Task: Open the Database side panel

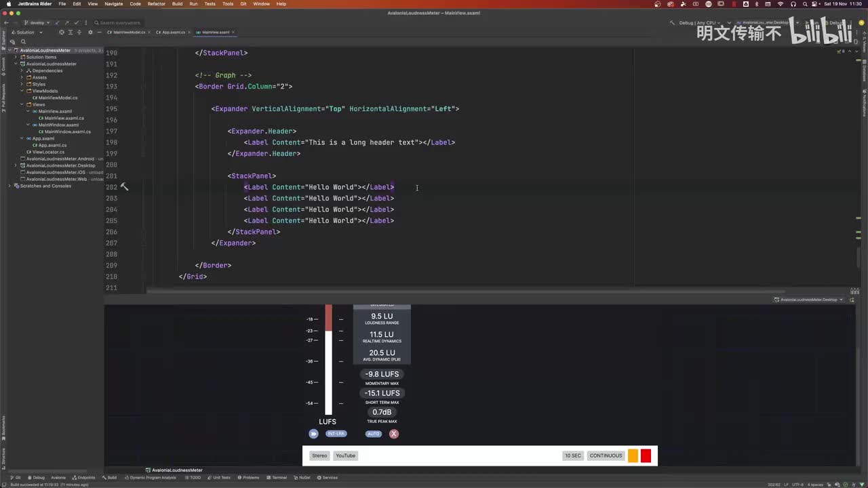Action: [x=865, y=71]
